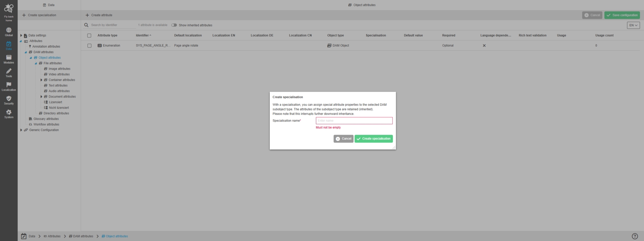
Task: Grab the dialog resize handle corner
Action: [394, 147]
